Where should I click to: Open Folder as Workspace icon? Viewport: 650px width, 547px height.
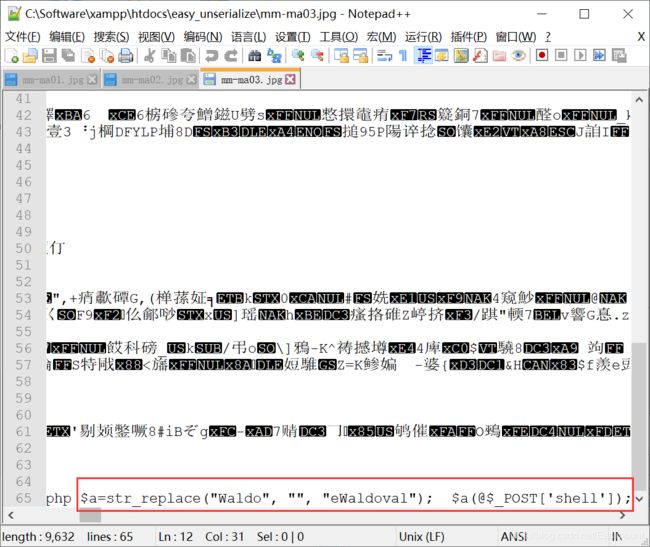click(x=500, y=56)
